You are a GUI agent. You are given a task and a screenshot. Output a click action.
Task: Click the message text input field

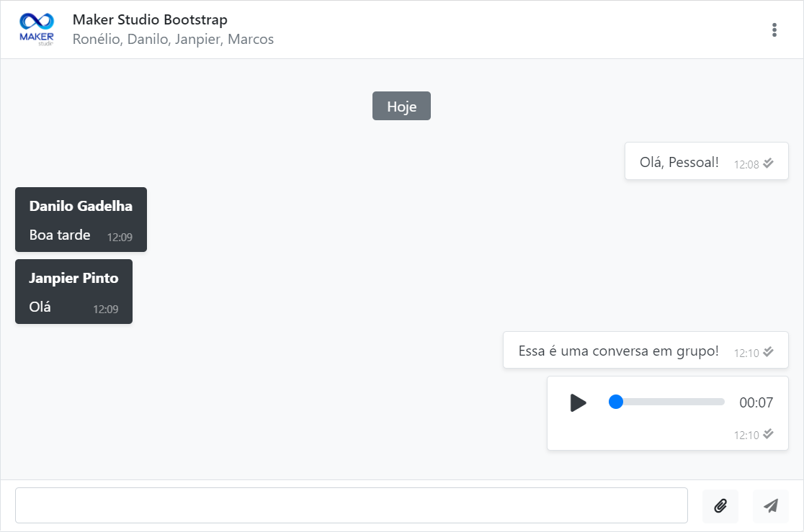tap(351, 505)
